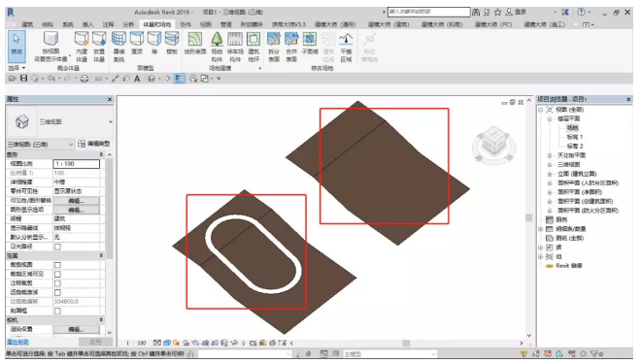Click the 停车场构件 parking component tool
The image size is (641, 364).
click(235, 47)
